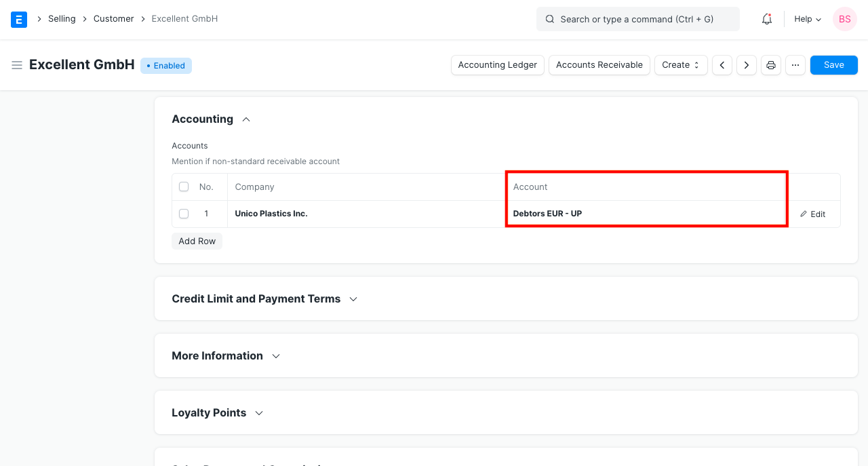This screenshot has width=868, height=466.
Task: Click the ERPNext logo in the top bar
Action: point(18,19)
